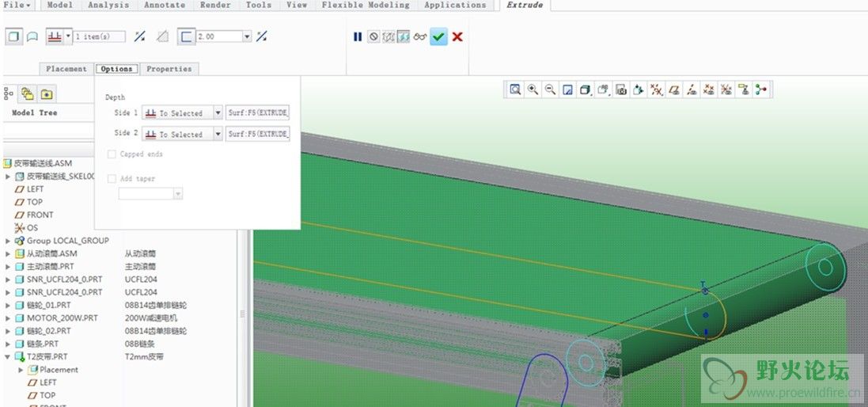Image resolution: width=868 pixels, height=407 pixels.
Task: Click the Repaint icon
Action: 567,89
